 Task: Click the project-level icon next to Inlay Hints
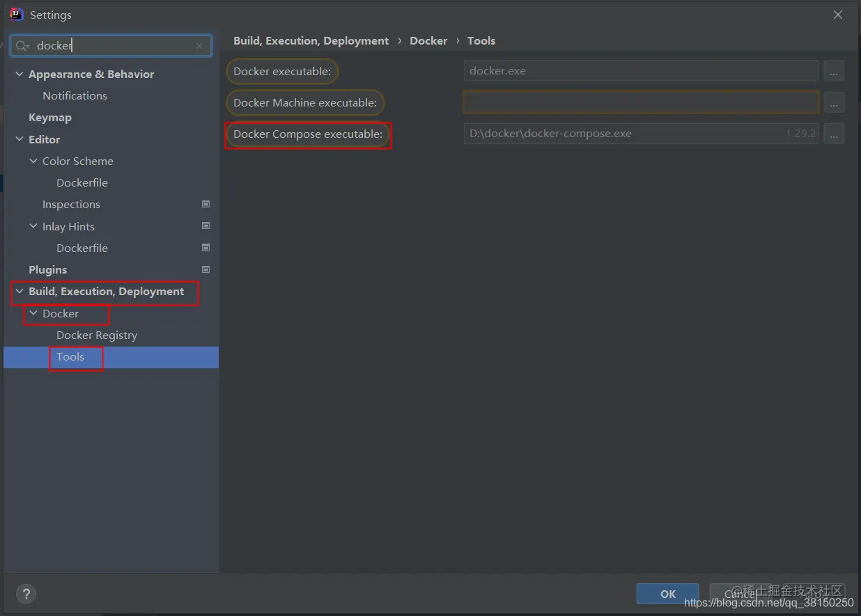205,226
